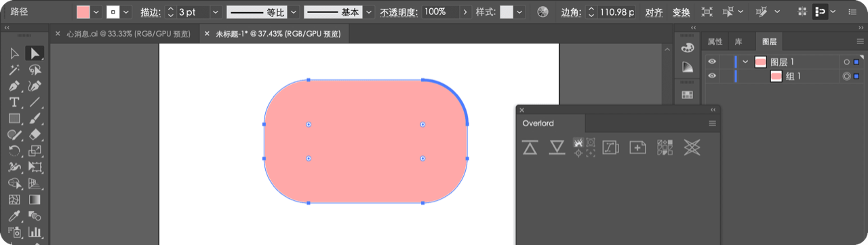This screenshot has width=868, height=245.
Task: Open the 图层 panel tab
Action: [x=769, y=41]
